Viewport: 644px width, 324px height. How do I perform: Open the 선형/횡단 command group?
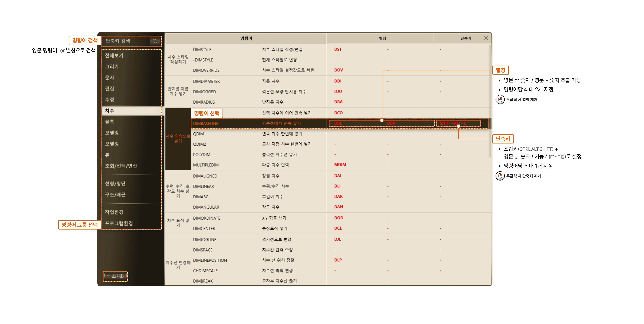coord(115,183)
